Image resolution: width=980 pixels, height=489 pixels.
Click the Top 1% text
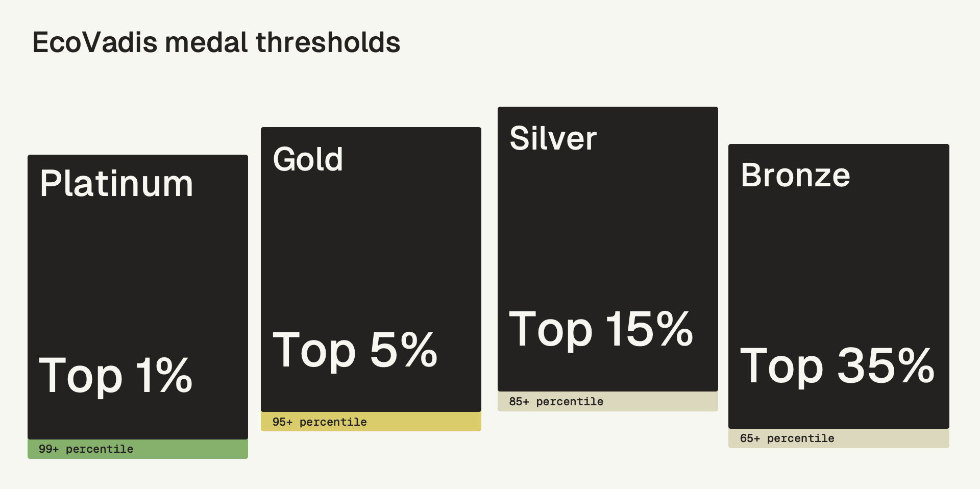pyautogui.click(x=116, y=376)
